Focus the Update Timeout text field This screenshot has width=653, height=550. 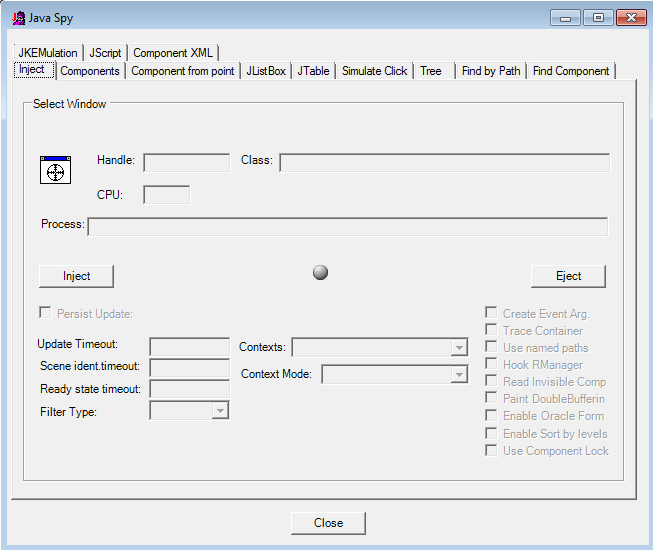click(x=189, y=347)
